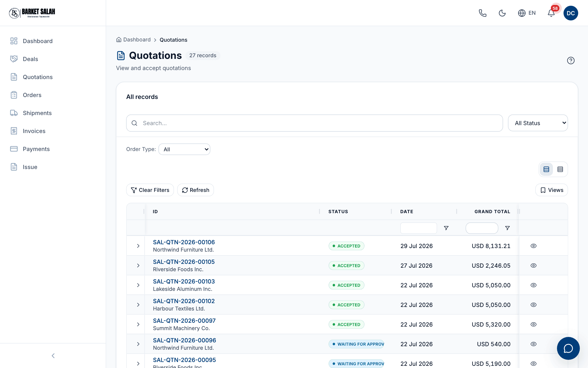Open the Order Type dropdown
The image size is (588, 368).
click(x=184, y=149)
